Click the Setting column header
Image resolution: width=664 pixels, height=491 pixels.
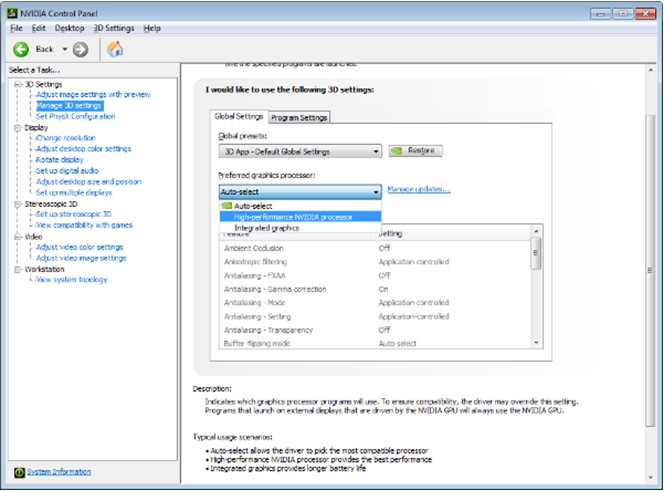(454, 233)
